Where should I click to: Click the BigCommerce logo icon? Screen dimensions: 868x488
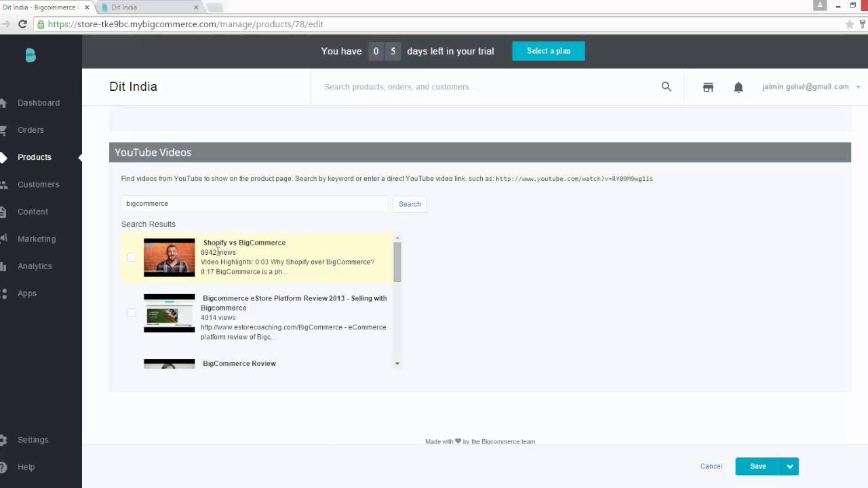[31, 56]
